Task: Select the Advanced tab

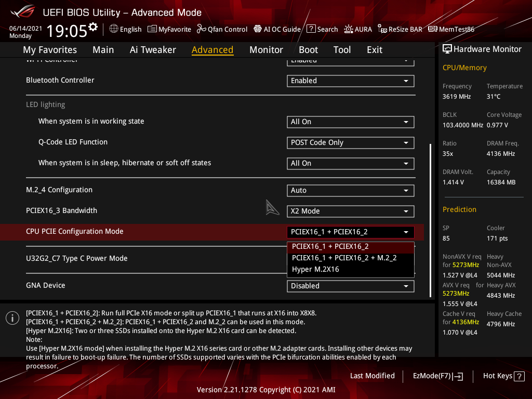Action: tap(212, 50)
